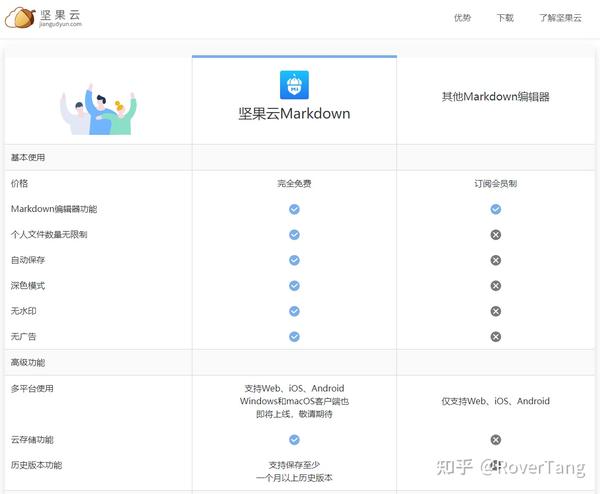Click the 价格 row label

coord(19,183)
